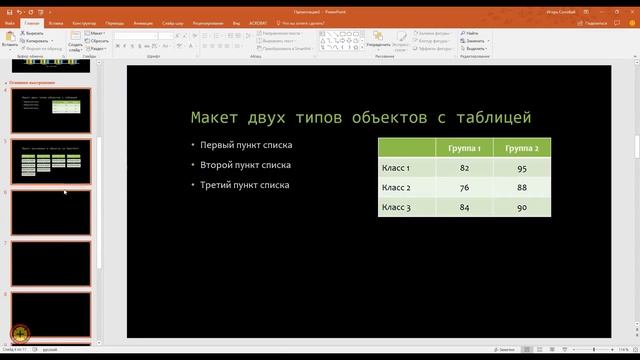The image size is (640, 360).
Task: Open Shape effects (Эффекты фигуры) dropdown
Action: click(432, 49)
